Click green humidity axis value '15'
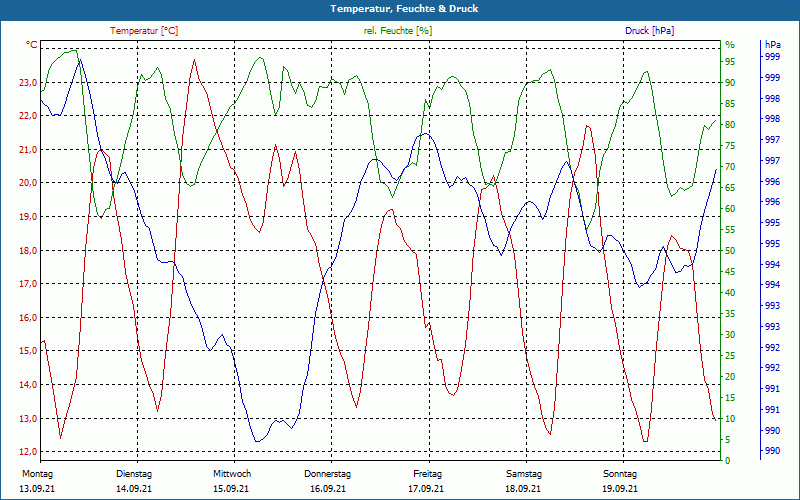The image size is (800, 500). click(730, 397)
